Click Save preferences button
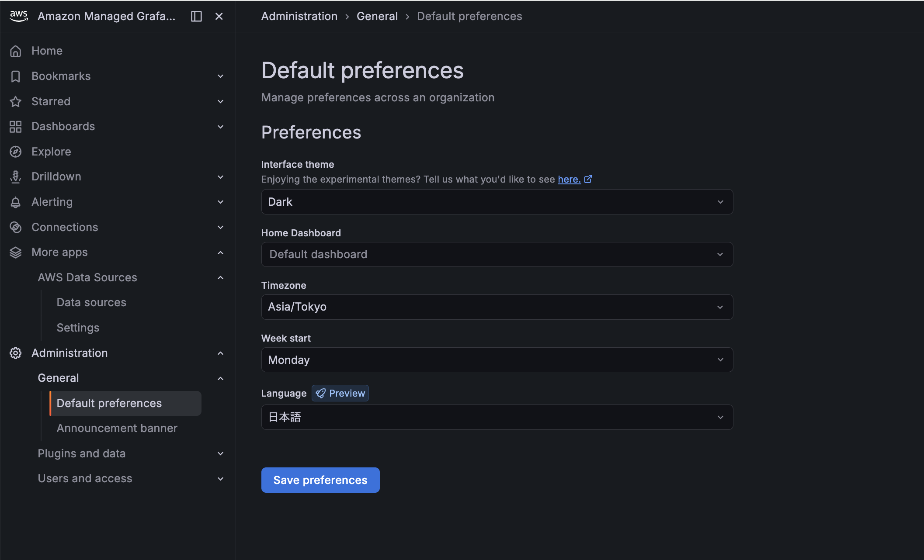 point(320,480)
